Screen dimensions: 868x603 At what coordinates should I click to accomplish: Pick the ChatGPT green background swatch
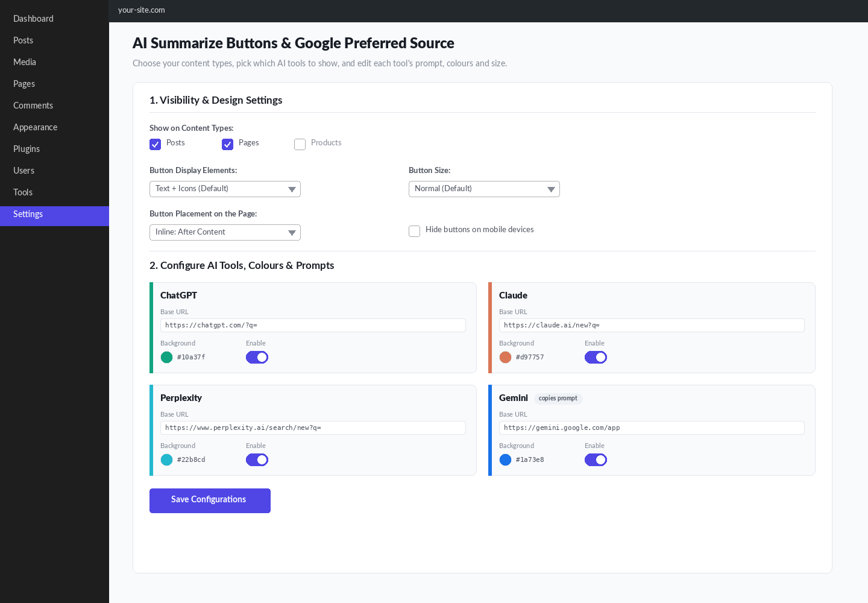pos(167,358)
